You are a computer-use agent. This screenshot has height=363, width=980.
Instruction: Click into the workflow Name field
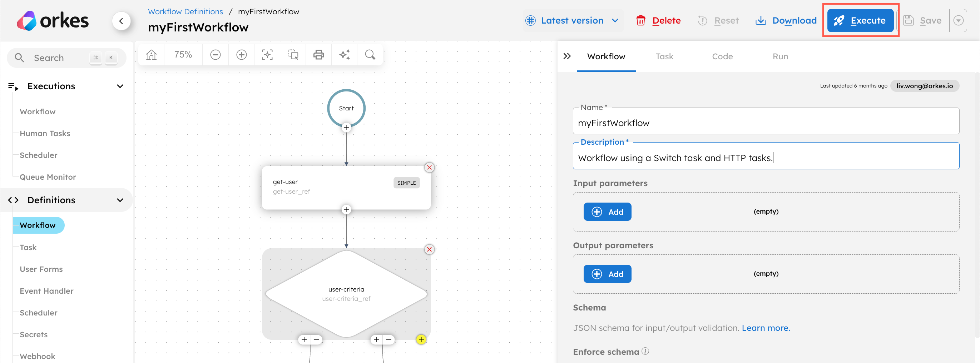(x=766, y=123)
